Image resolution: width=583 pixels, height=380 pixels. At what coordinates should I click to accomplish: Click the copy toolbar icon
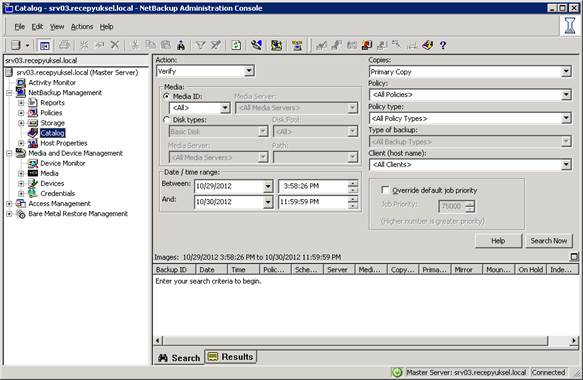point(150,45)
